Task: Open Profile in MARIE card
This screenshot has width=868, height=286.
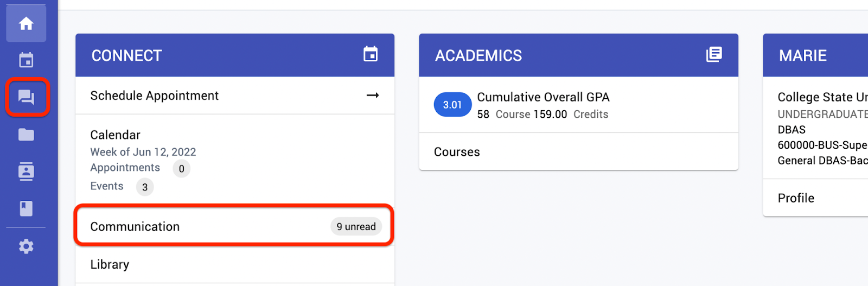Action: click(x=815, y=198)
